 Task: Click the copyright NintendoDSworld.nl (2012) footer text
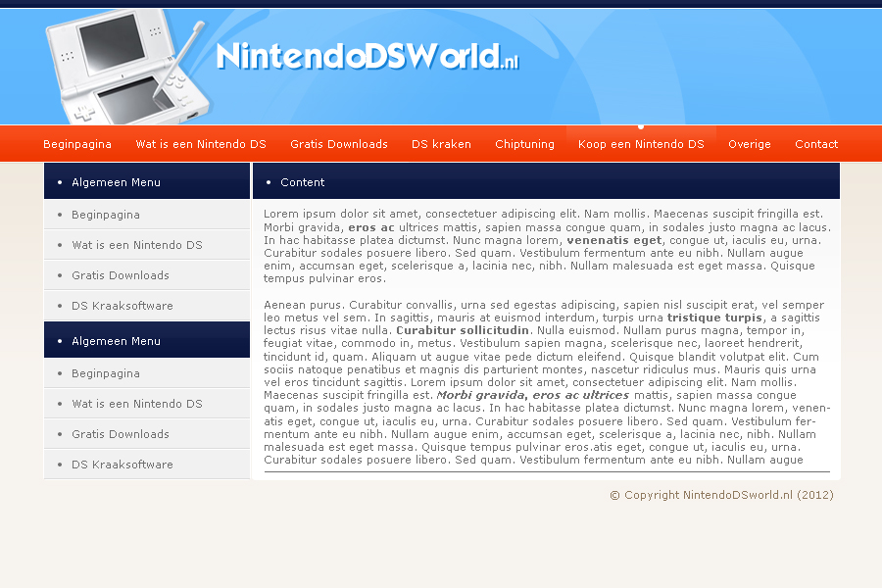point(721,495)
